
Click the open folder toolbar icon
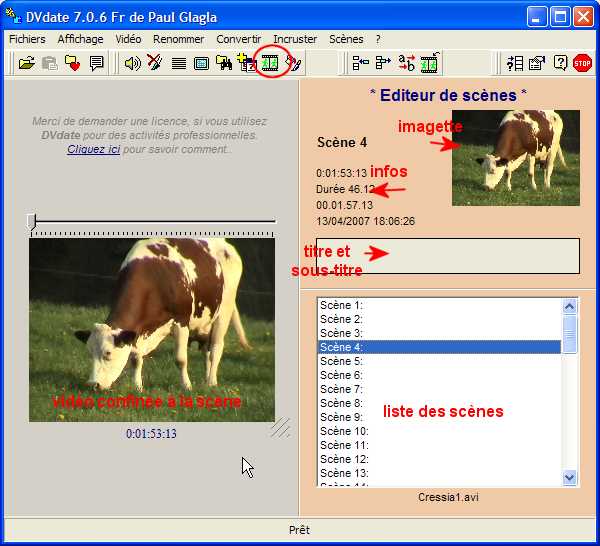pos(27,63)
